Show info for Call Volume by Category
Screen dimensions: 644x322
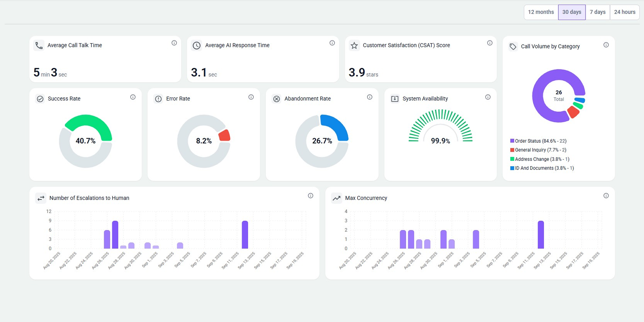606,45
